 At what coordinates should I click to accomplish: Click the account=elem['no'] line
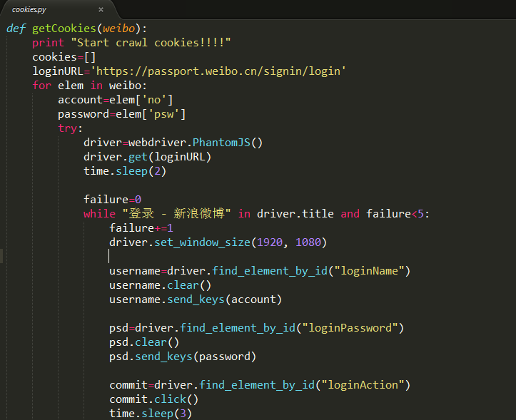click(x=116, y=100)
